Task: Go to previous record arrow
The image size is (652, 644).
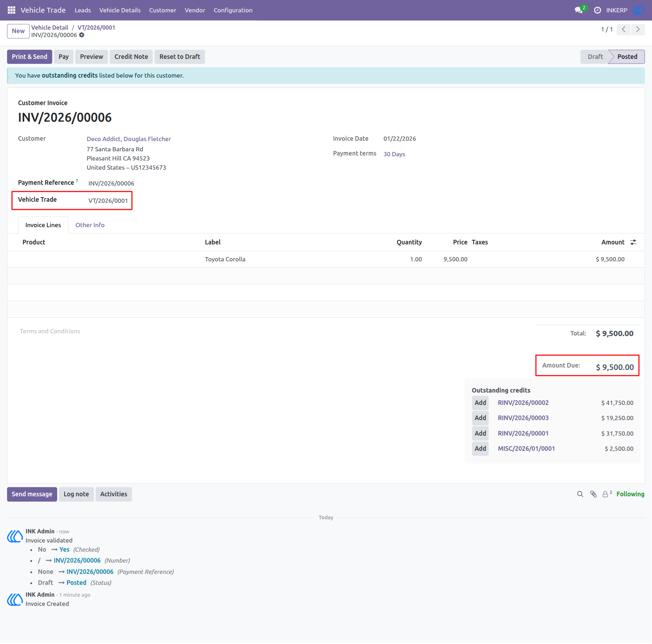Action: pyautogui.click(x=624, y=29)
